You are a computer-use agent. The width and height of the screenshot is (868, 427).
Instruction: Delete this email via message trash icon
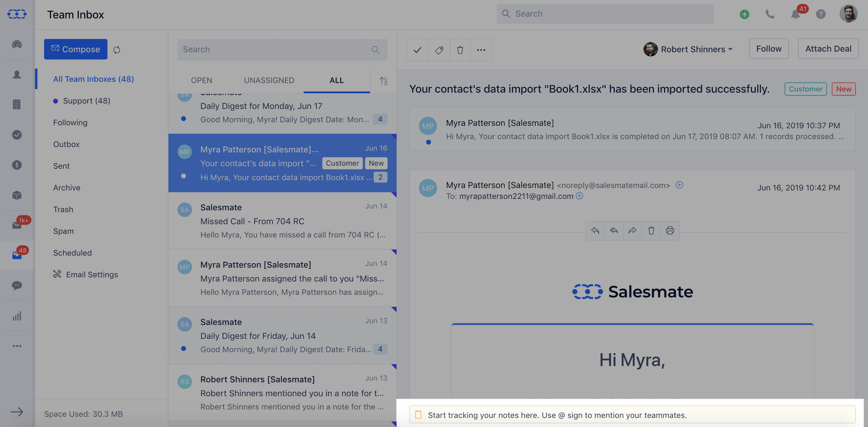[x=651, y=230]
